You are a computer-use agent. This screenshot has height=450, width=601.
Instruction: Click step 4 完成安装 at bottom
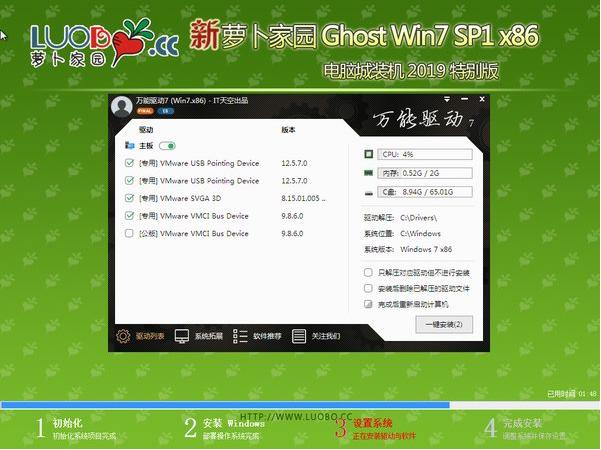525,428
